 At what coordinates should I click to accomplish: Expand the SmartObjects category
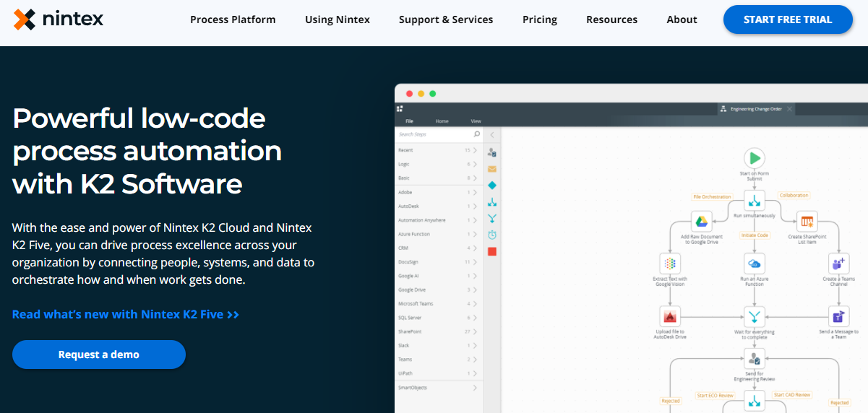[x=476, y=388]
